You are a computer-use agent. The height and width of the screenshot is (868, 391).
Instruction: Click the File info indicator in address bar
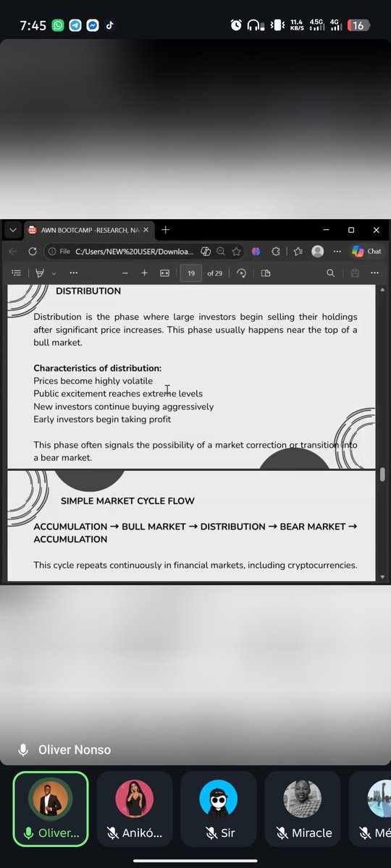click(x=59, y=252)
